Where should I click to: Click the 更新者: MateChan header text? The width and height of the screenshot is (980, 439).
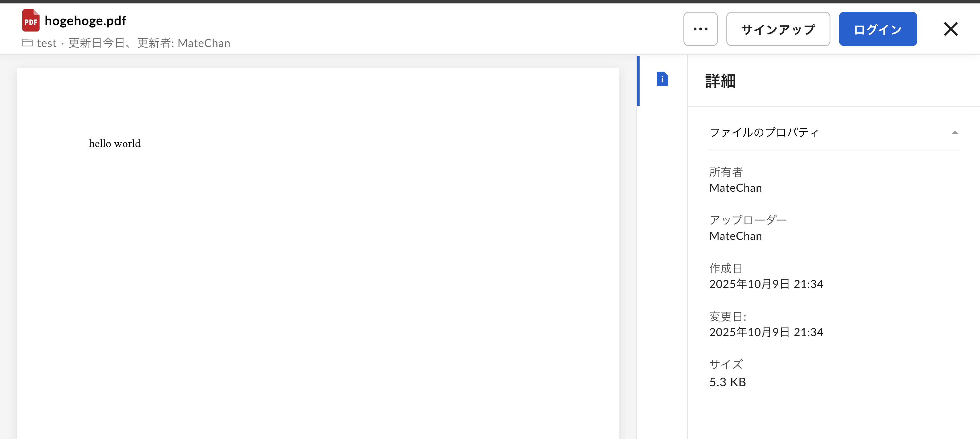point(183,43)
